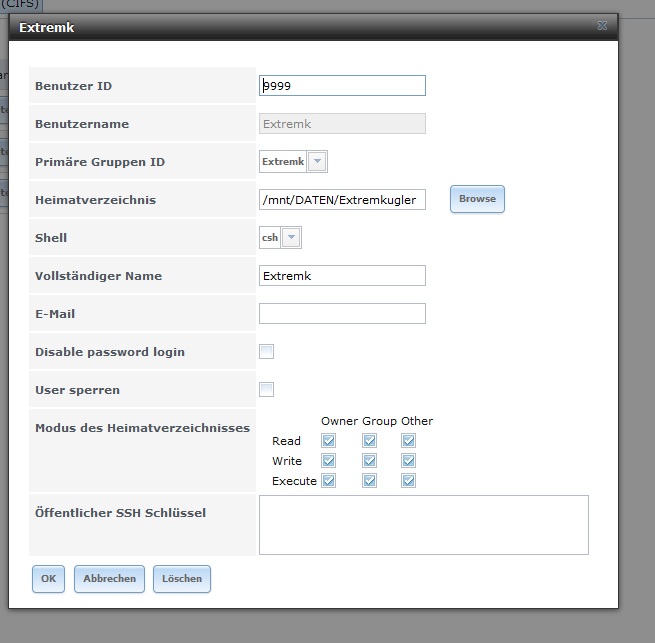Select the Primäre Gruppen ID combo box value
The width and height of the screenshot is (655, 643).
pyautogui.click(x=283, y=161)
